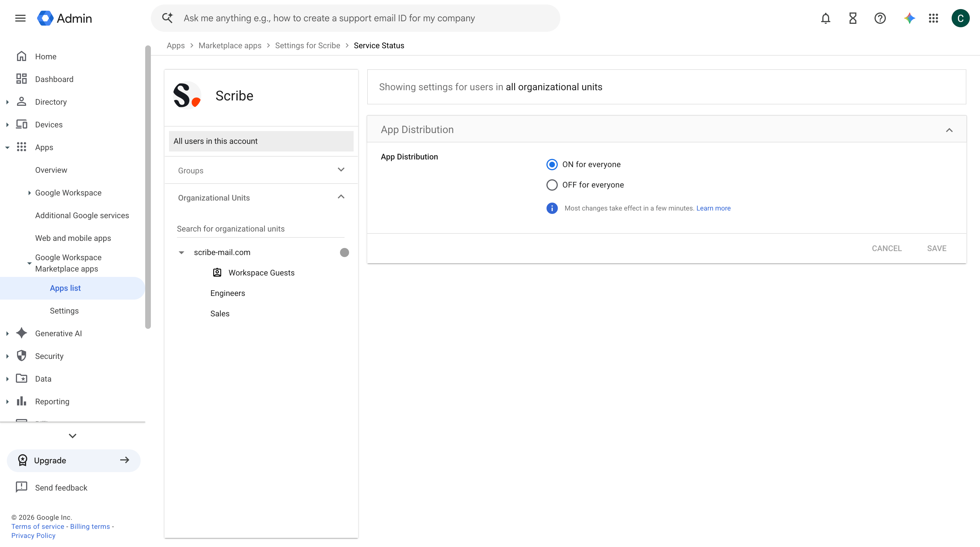The image size is (980, 547).
Task: Click the CANCEL button
Action: (886, 248)
